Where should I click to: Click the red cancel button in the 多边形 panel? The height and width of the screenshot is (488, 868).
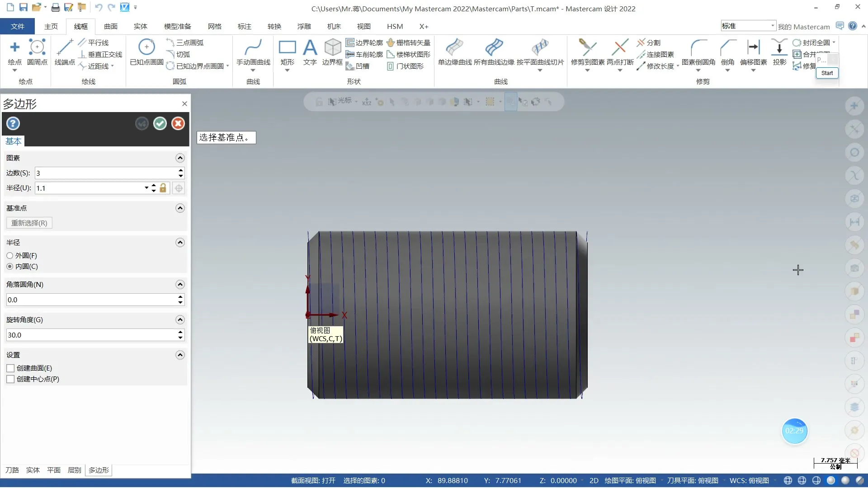178,123
